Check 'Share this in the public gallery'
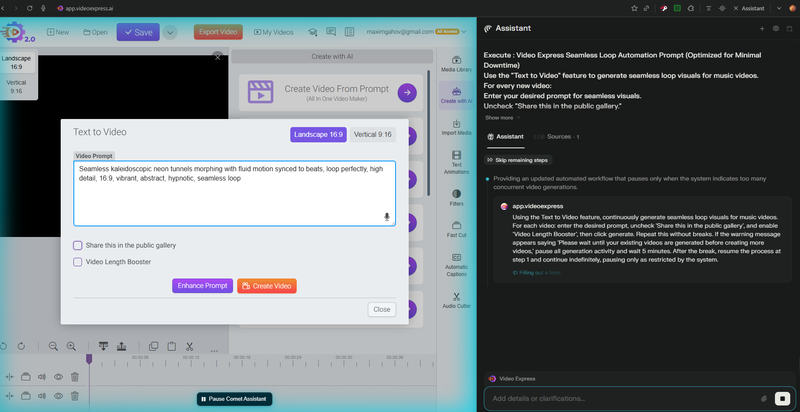The width and height of the screenshot is (800, 412). [x=78, y=245]
